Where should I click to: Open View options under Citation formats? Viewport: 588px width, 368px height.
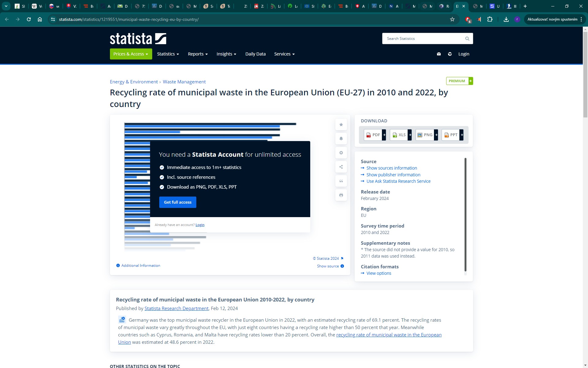379,273
